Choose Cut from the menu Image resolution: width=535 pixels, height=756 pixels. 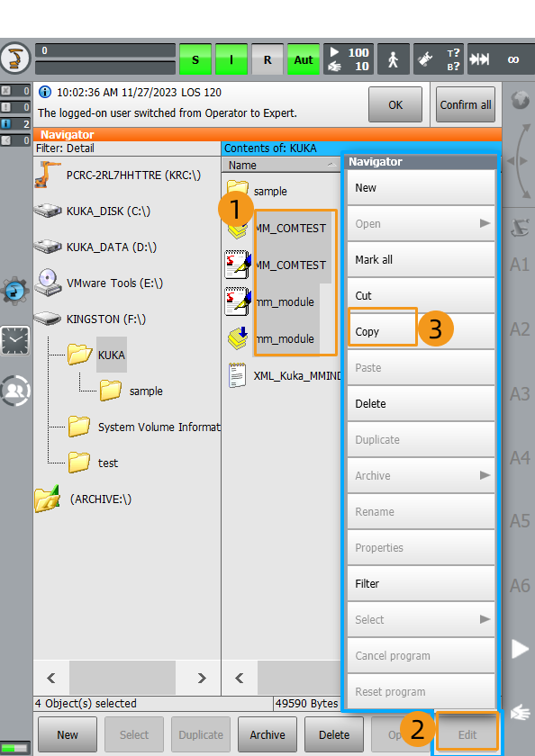point(422,295)
